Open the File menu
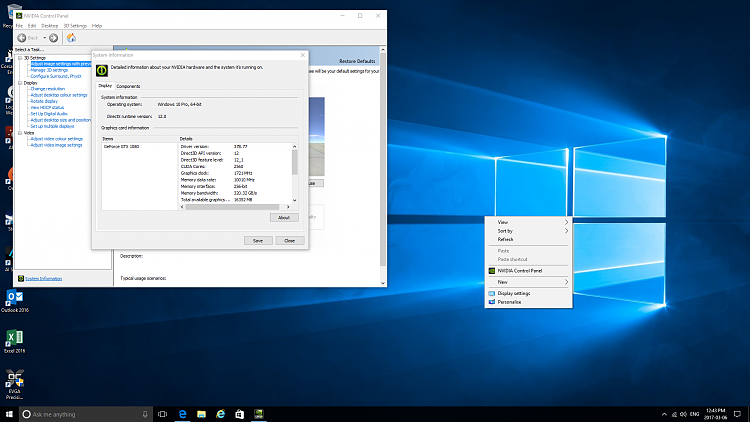 point(20,26)
